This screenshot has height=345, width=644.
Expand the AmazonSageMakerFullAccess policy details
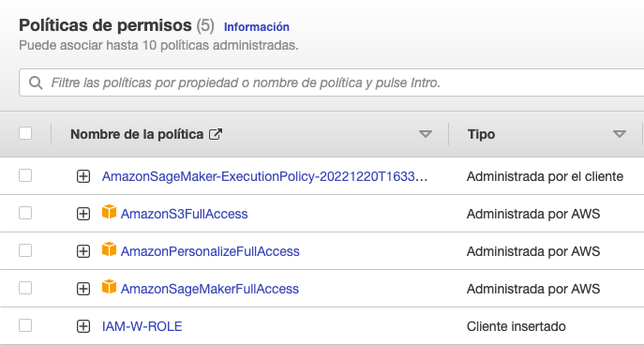click(83, 289)
